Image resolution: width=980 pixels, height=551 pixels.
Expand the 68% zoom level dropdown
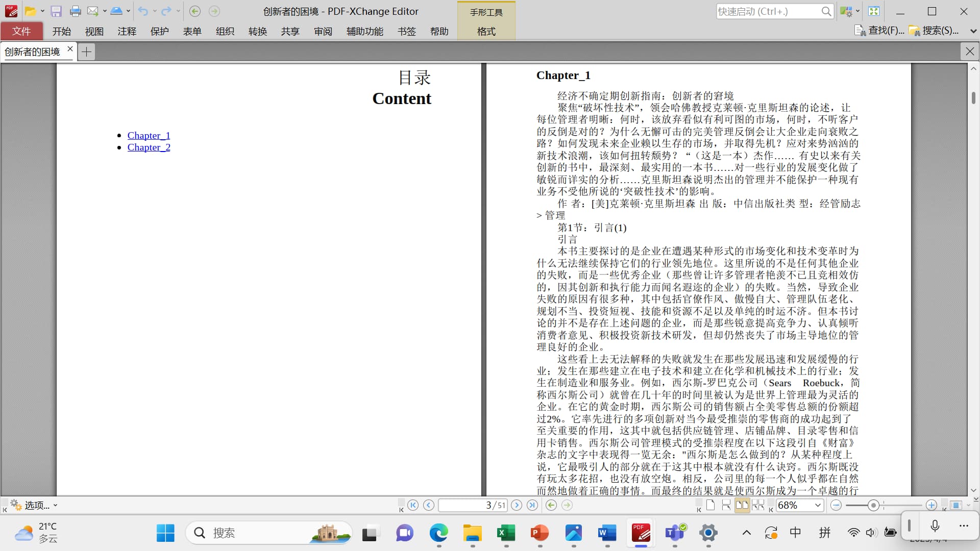pos(818,505)
